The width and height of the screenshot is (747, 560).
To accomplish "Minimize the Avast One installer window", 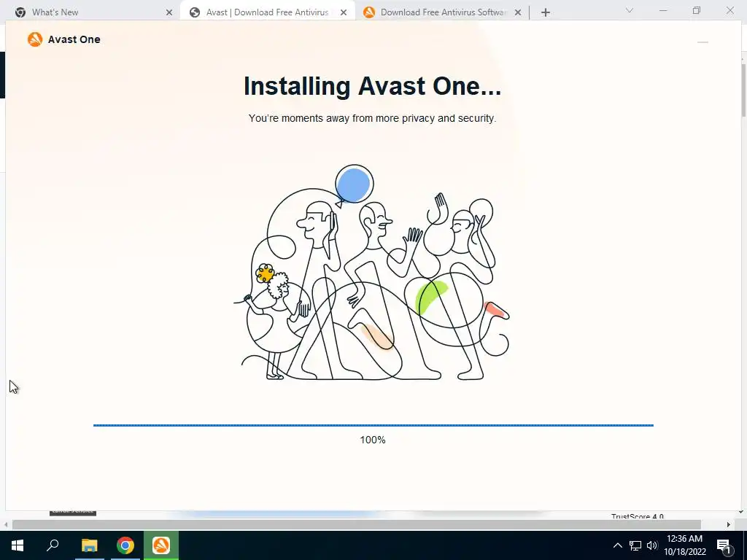I will (703, 42).
